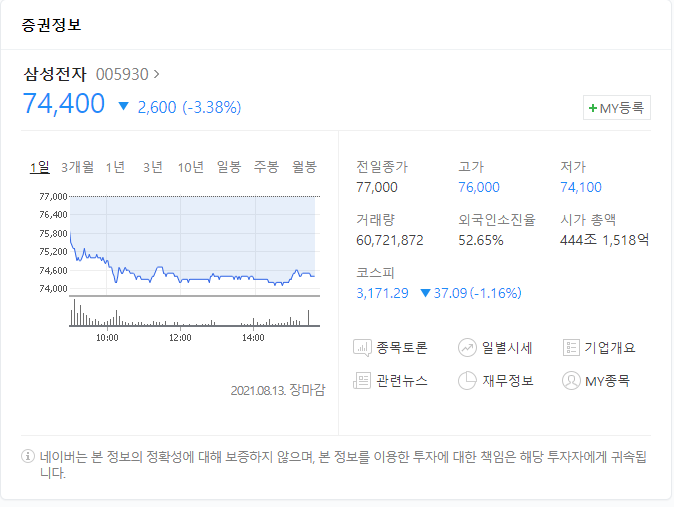Click the 거래량 label
This screenshot has width=674, height=507.
pyautogui.click(x=375, y=220)
